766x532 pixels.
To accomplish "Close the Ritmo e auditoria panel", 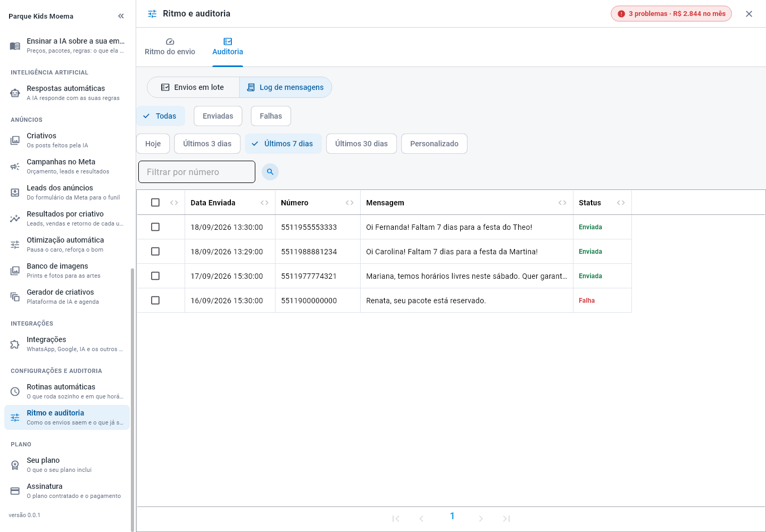I will [749, 14].
